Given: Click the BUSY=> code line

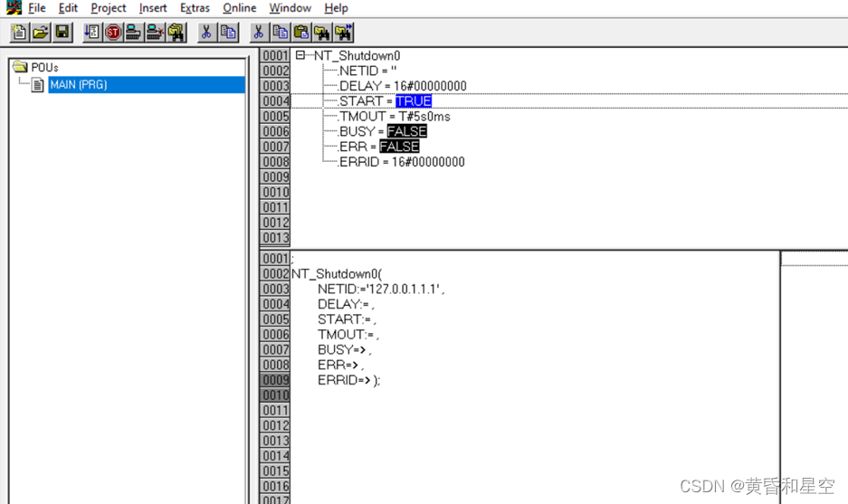Looking at the screenshot, I should click(x=345, y=350).
